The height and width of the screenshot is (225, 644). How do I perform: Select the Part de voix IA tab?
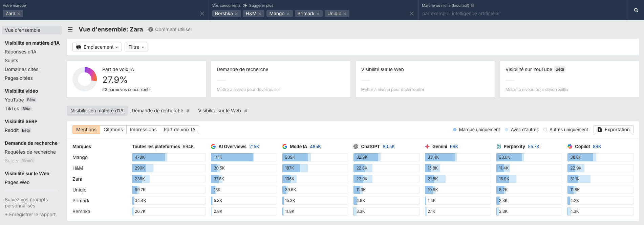pyautogui.click(x=179, y=130)
